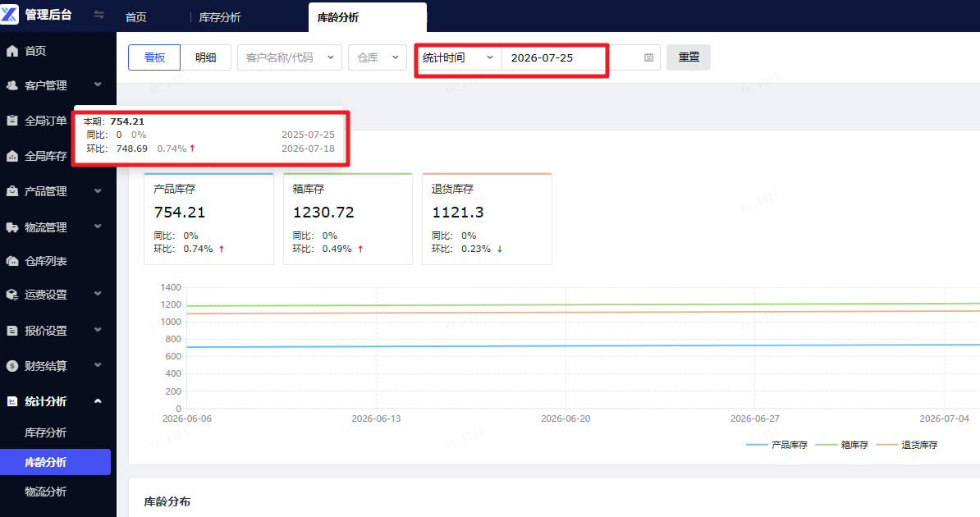The image size is (980, 517).
Task: Click the 财务结算 coin icon
Action: tap(11, 366)
